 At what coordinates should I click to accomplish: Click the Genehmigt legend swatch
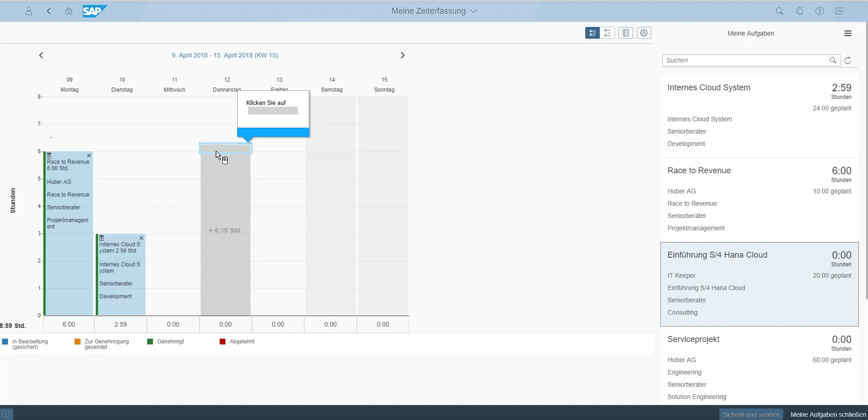pyautogui.click(x=150, y=342)
